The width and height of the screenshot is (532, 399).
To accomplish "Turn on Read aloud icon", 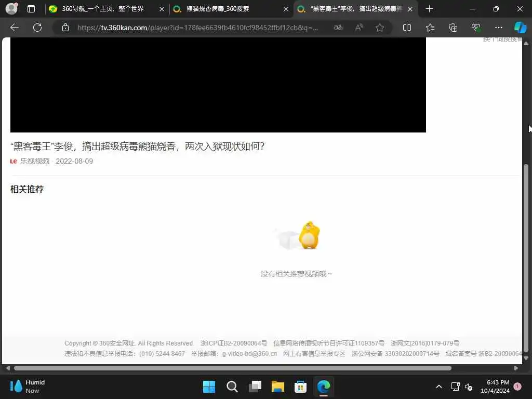I will (x=359, y=28).
